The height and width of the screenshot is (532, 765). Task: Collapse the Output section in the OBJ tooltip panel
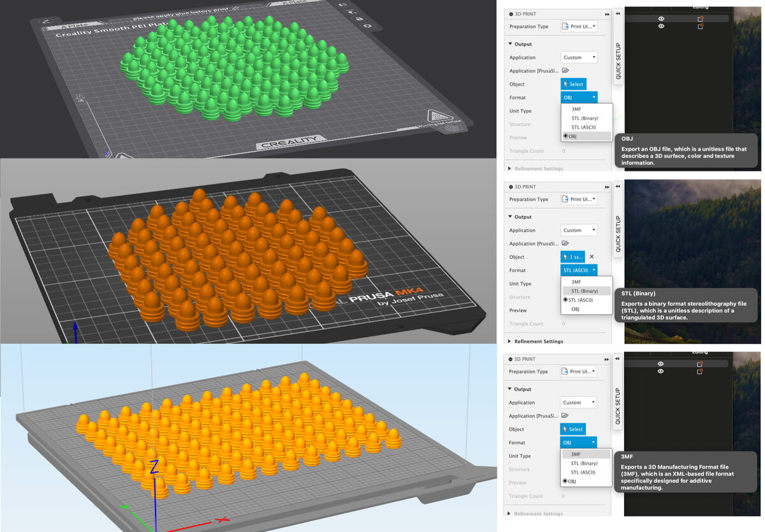click(x=520, y=44)
